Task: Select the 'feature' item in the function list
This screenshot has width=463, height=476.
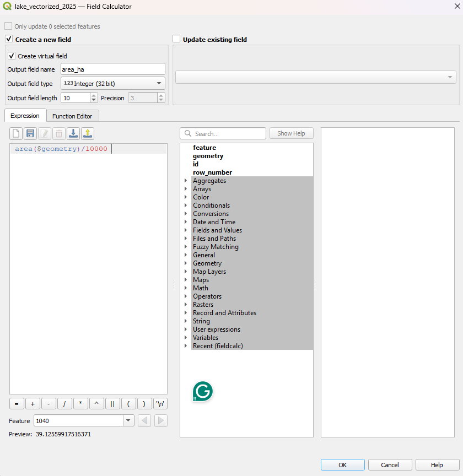Action: (x=204, y=148)
